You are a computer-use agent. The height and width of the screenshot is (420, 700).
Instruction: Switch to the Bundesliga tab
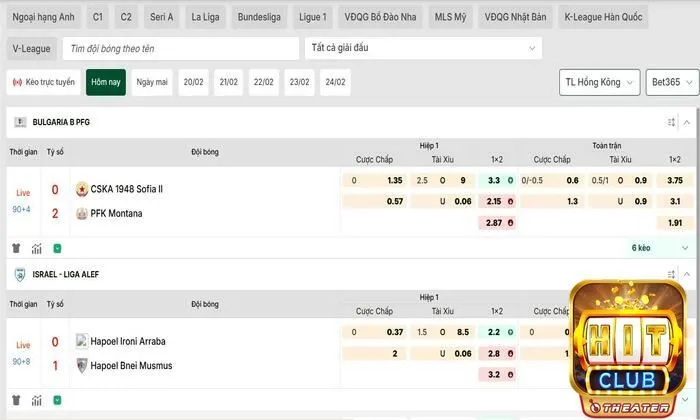[x=260, y=17]
